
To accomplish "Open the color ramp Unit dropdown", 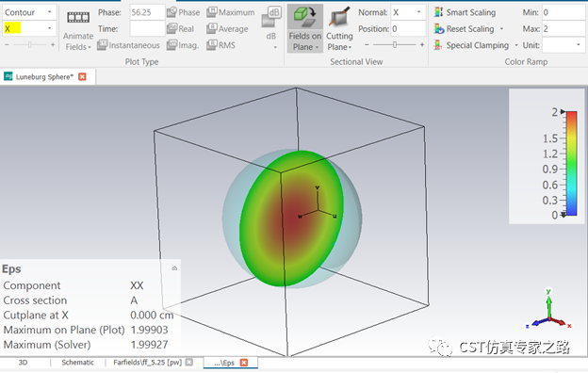I will tap(563, 45).
